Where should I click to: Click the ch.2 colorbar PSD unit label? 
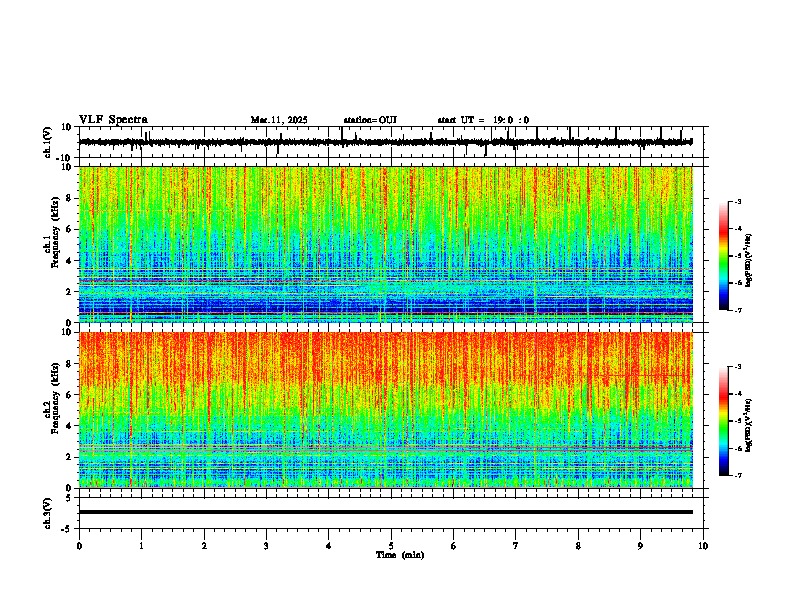(749, 425)
